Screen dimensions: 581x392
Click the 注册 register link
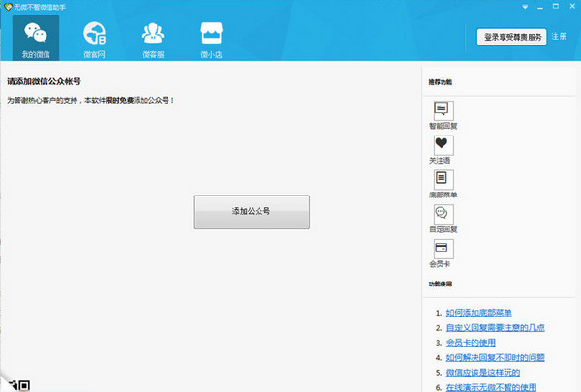(x=559, y=37)
